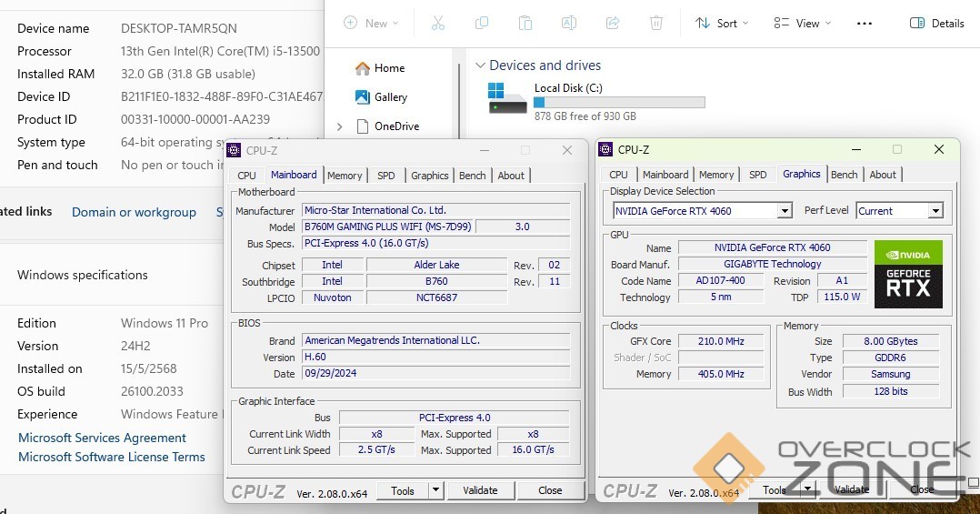
Task: Click the Installed RAM value 32.0 GB
Action: (x=187, y=74)
